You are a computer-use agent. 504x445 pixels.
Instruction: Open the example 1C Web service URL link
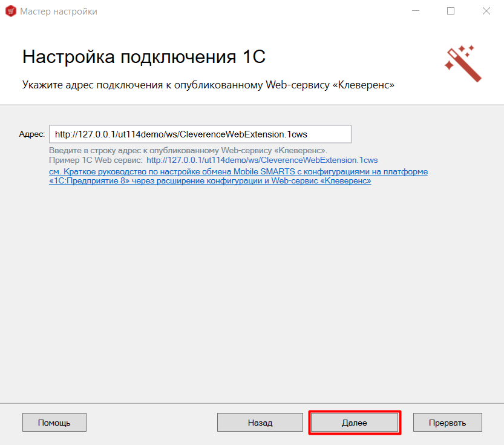(x=262, y=160)
